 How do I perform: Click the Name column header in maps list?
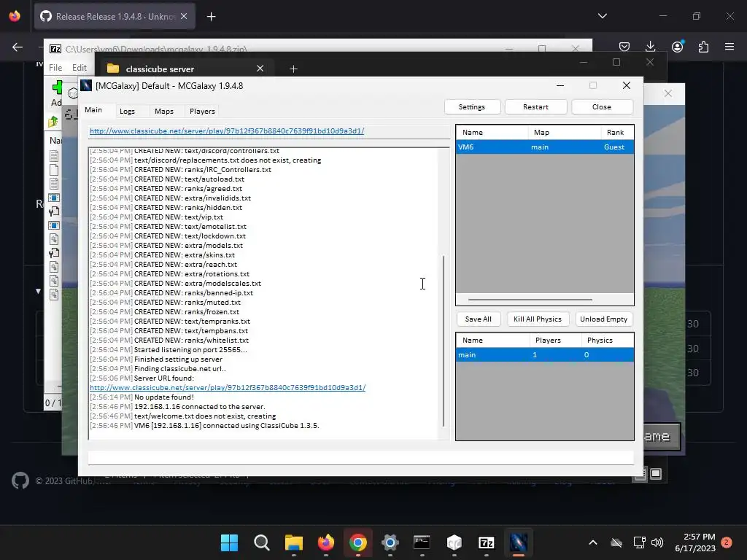(492, 340)
